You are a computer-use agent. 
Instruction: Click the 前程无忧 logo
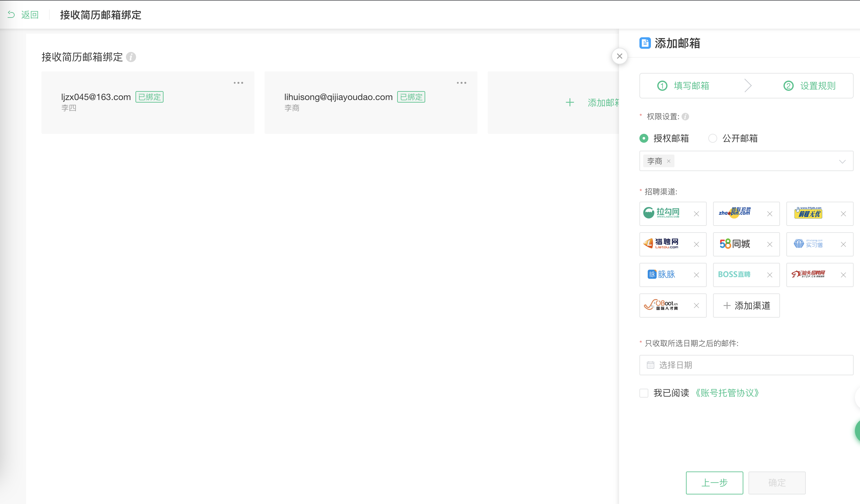coord(808,213)
